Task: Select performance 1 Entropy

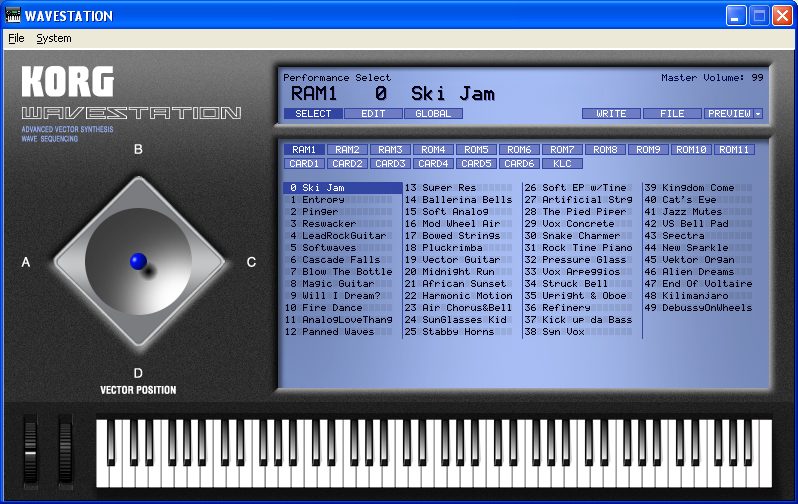Action: click(x=343, y=200)
